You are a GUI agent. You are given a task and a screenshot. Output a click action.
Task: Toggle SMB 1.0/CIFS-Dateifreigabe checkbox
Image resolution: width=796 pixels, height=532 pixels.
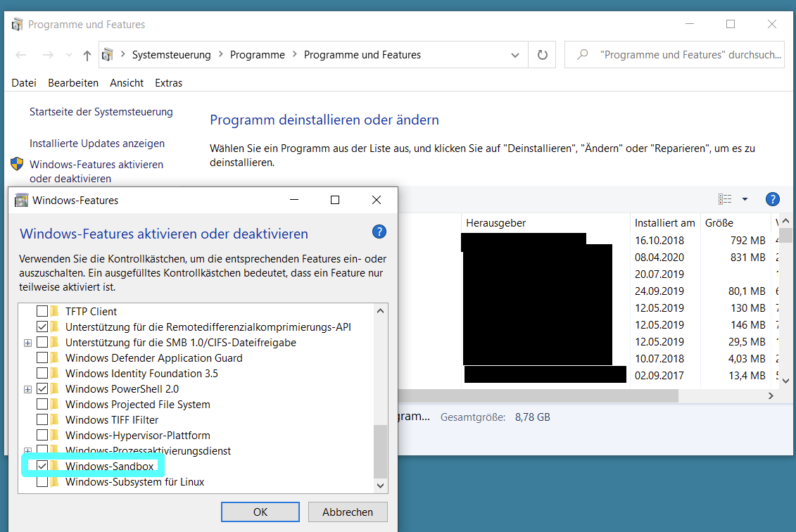pyautogui.click(x=42, y=342)
